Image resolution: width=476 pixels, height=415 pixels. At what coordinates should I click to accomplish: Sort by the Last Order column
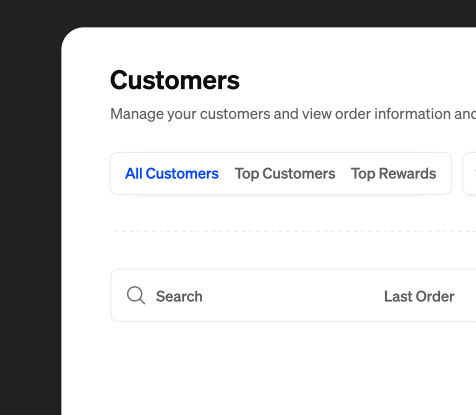point(419,296)
